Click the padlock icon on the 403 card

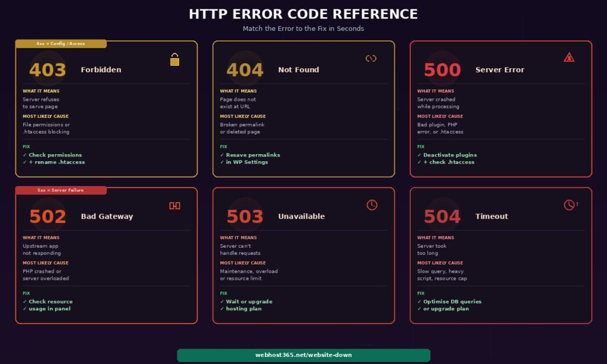point(175,59)
